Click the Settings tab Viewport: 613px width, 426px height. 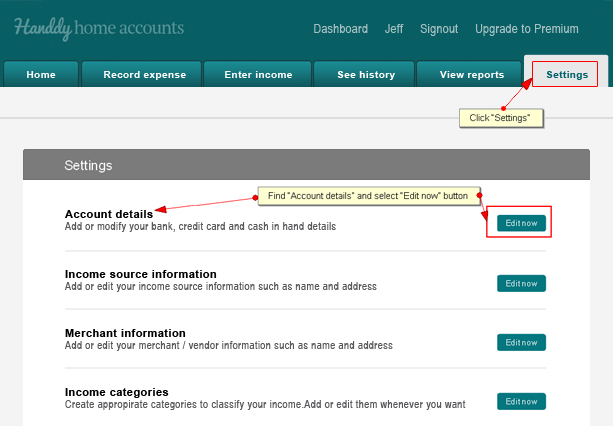tap(566, 74)
